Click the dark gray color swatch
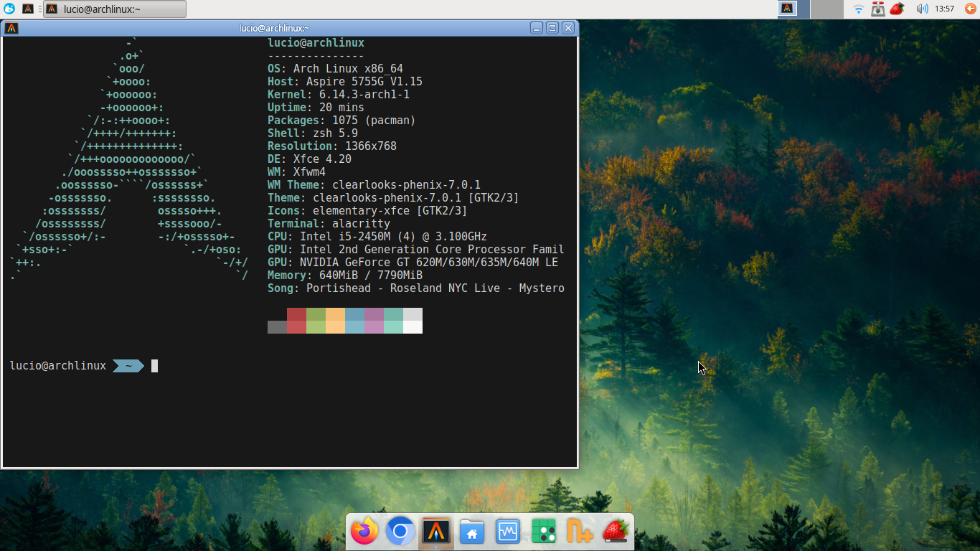 coord(277,327)
